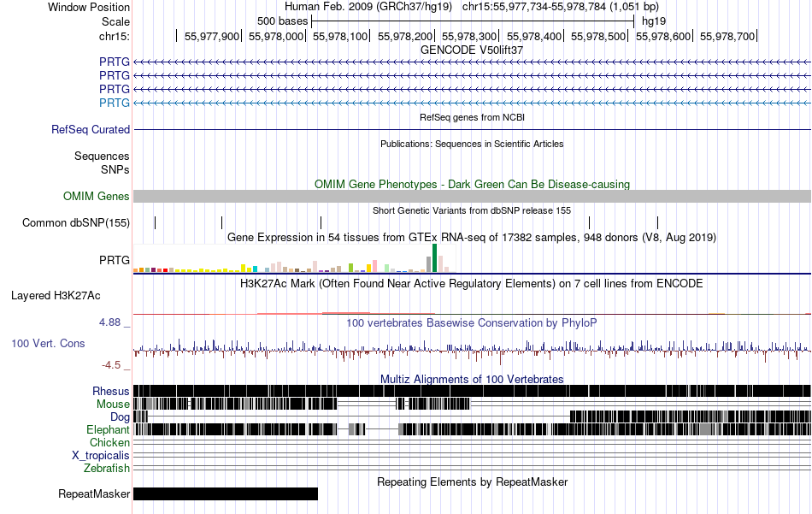
Task: Click the 'Elephant' alignment row label
Action: point(108,430)
